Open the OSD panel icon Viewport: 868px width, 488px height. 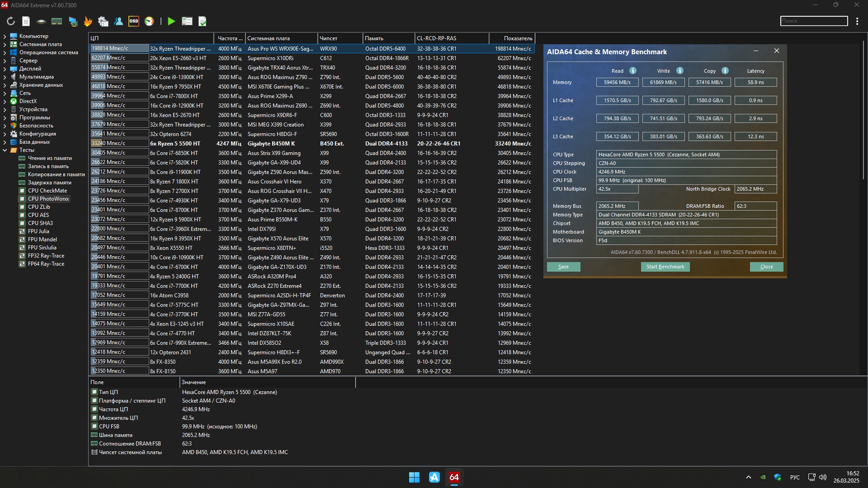click(134, 21)
